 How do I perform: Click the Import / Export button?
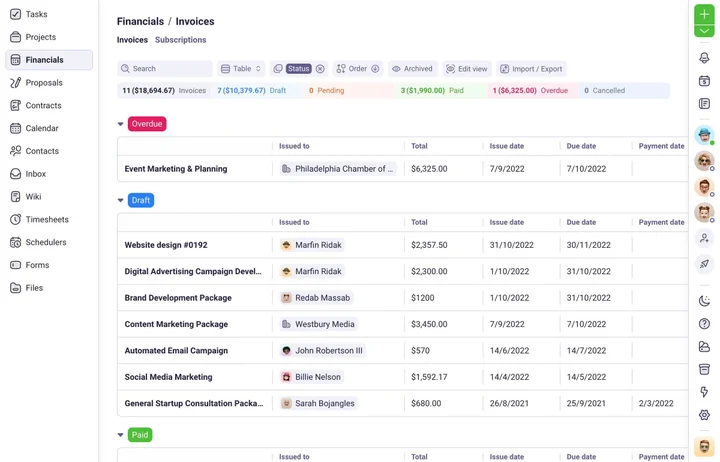coord(531,69)
